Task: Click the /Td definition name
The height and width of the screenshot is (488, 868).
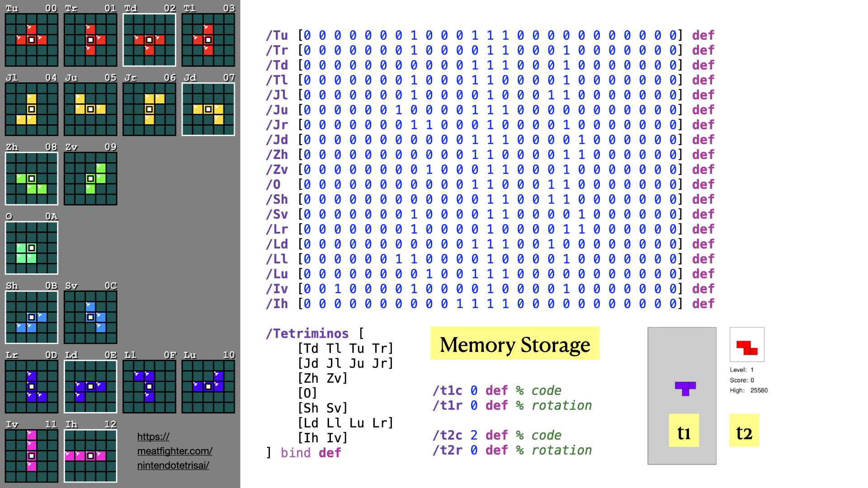Action: (x=277, y=65)
